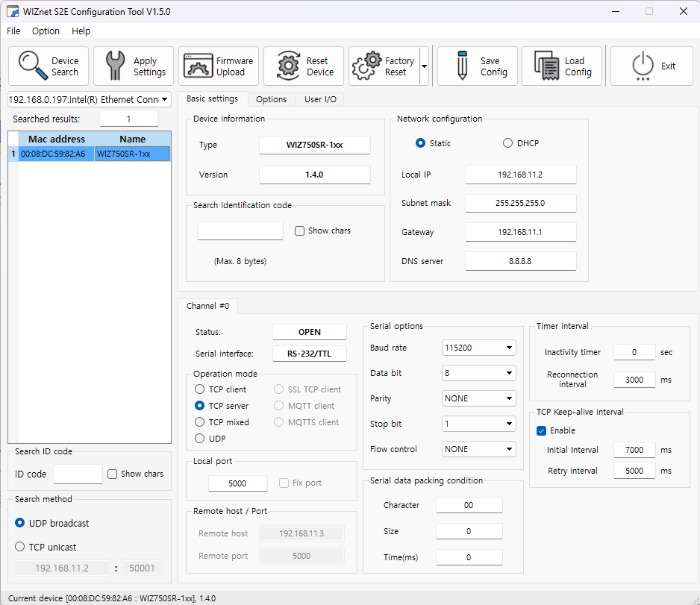Image resolution: width=700 pixels, height=605 pixels.
Task: Select the Channel #0 tab
Action: click(207, 306)
